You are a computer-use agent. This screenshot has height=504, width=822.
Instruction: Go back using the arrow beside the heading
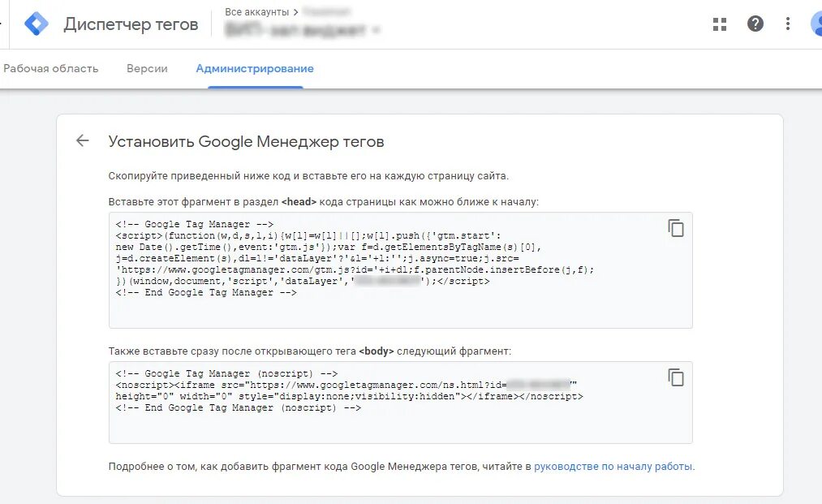click(82, 141)
